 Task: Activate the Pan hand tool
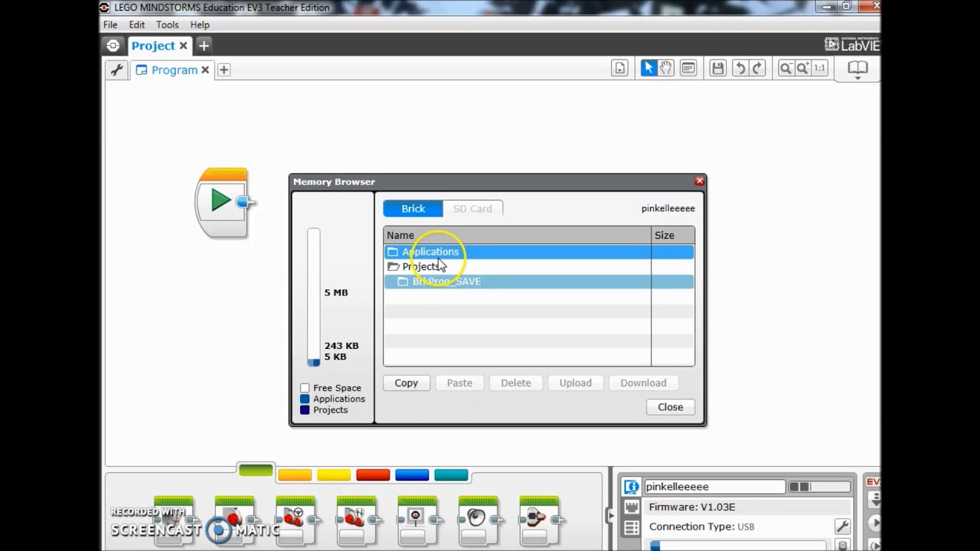coord(665,68)
